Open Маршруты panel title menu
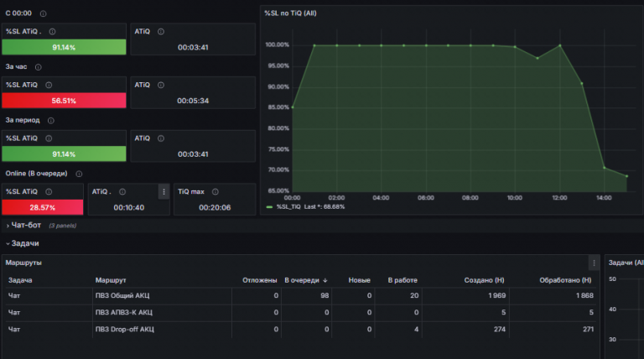The width and height of the screenshot is (644, 359). click(23, 263)
